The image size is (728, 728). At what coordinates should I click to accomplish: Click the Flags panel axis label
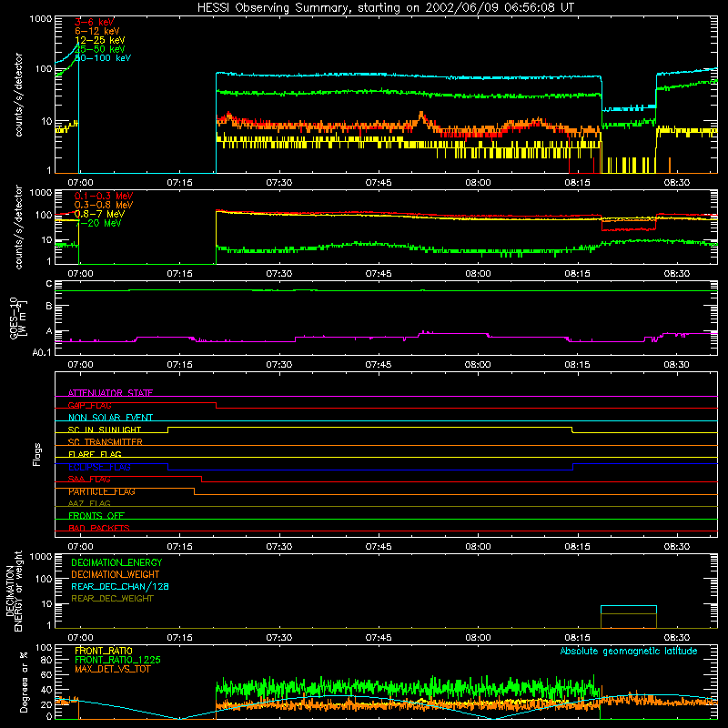click(36, 454)
